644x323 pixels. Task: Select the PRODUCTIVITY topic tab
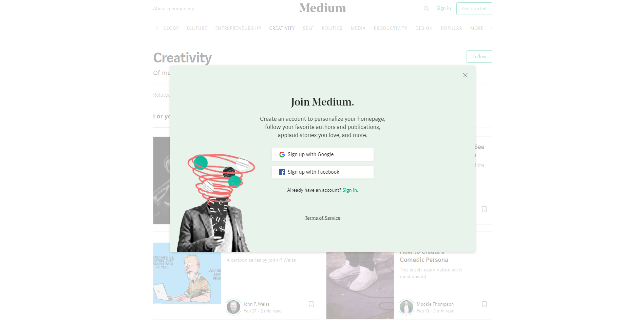390,28
